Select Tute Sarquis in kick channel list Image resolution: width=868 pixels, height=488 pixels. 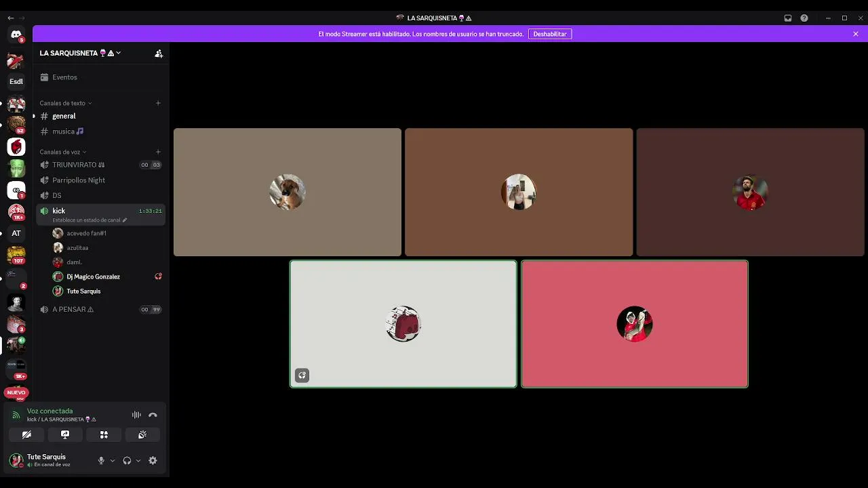click(107, 291)
